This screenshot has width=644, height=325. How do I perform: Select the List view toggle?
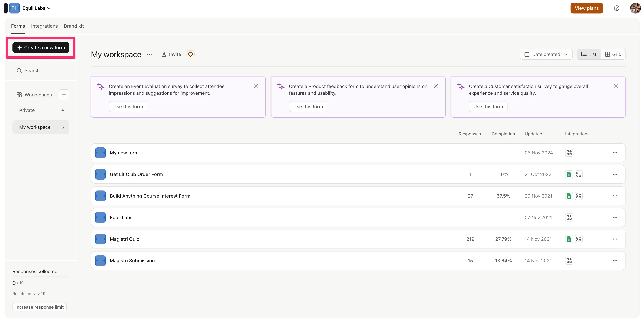589,54
